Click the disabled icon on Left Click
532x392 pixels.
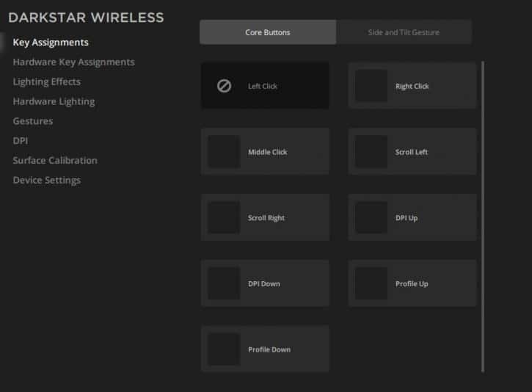pyautogui.click(x=224, y=86)
